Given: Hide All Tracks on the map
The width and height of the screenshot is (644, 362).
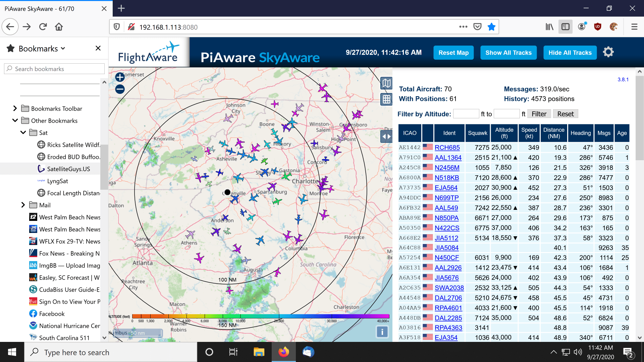Looking at the screenshot, I should (570, 53).
